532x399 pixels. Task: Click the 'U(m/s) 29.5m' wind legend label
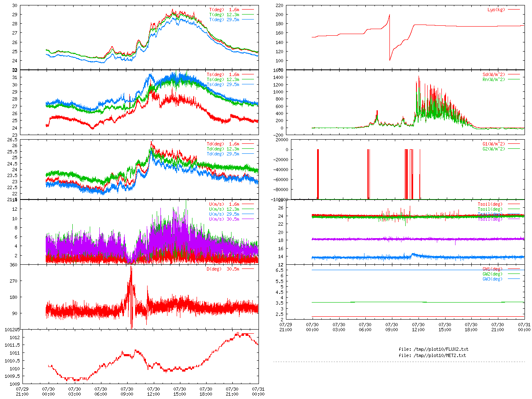coord(224,214)
